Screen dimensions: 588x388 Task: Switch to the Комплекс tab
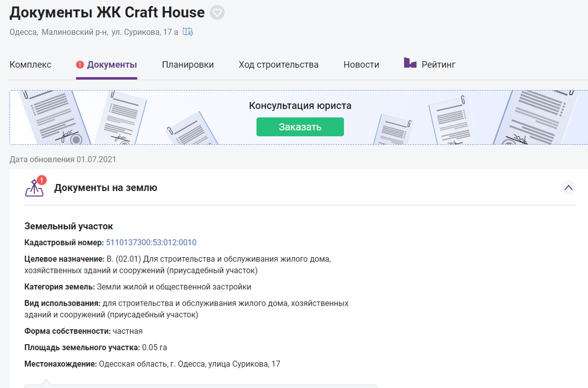click(30, 65)
